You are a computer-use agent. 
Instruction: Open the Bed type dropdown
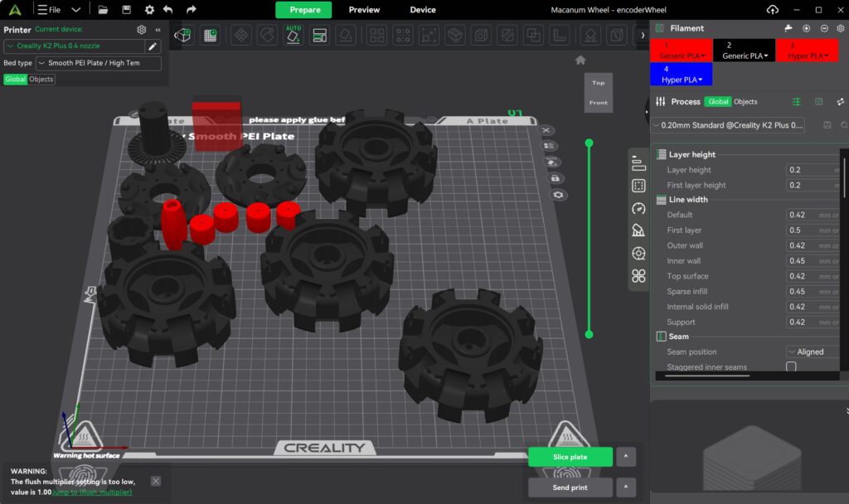click(x=99, y=63)
